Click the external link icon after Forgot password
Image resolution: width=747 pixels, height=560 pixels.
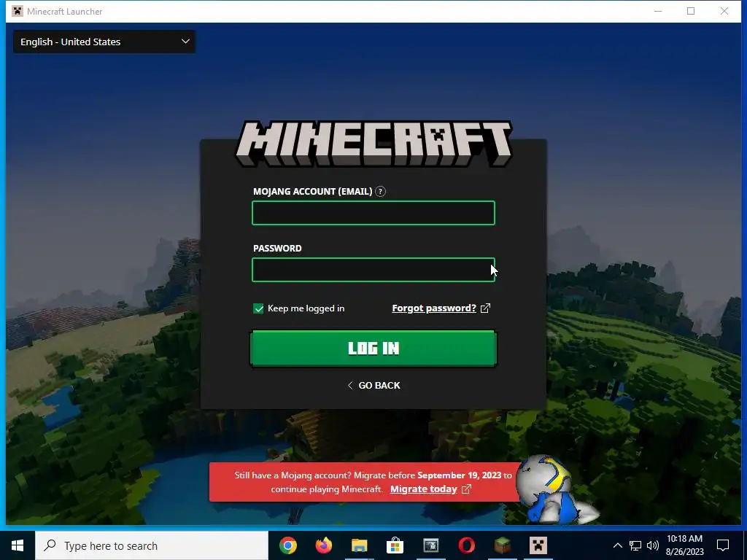pos(485,308)
